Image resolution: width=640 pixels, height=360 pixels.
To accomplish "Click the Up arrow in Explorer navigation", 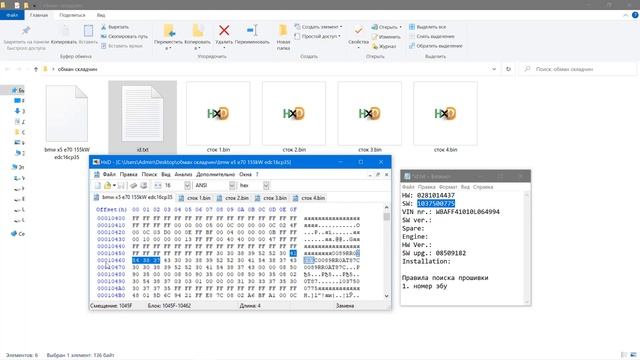I will 36,69.
